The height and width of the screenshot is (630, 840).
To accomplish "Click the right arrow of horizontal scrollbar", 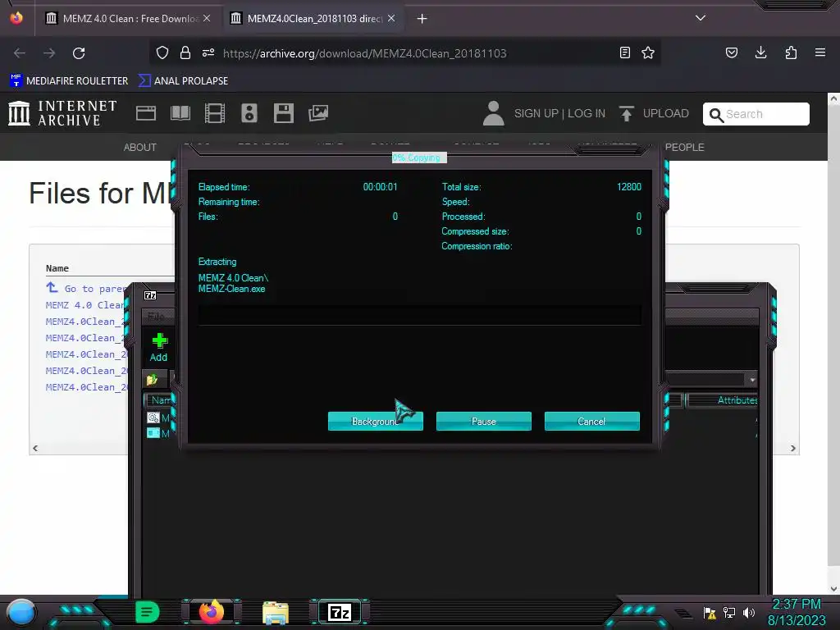I will 793,448.
